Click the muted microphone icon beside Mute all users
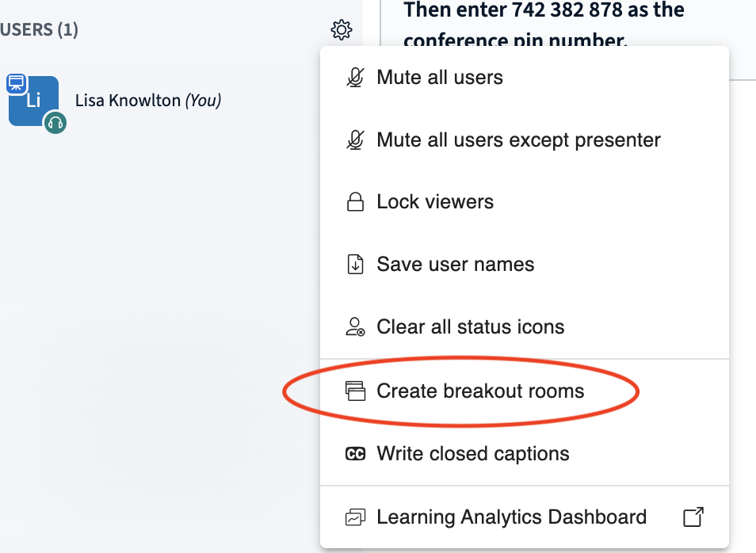Viewport: 756px width, 553px height. pyautogui.click(x=356, y=78)
